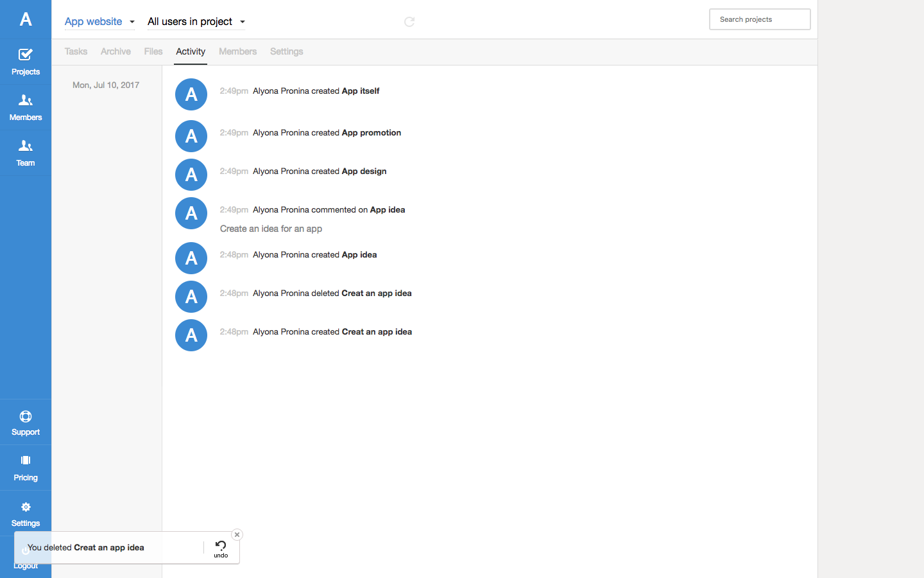Open the project Settings tab
The height and width of the screenshot is (578, 924).
(x=286, y=51)
